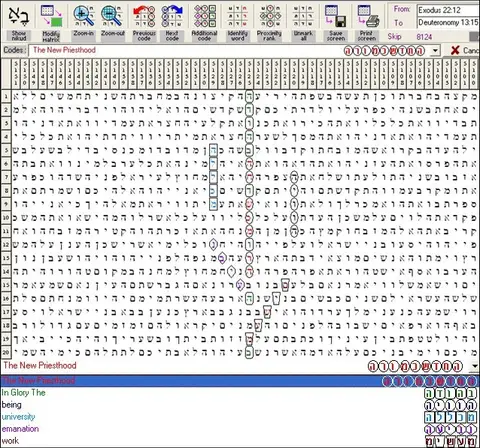The width and height of the screenshot is (480, 448).
Task: Click the Modify matrix label button
Action: point(51,36)
